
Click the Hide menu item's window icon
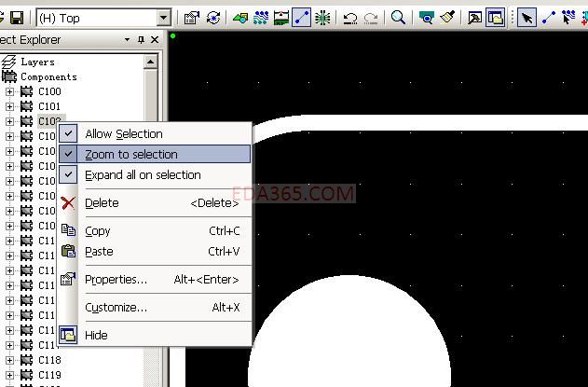point(68,335)
